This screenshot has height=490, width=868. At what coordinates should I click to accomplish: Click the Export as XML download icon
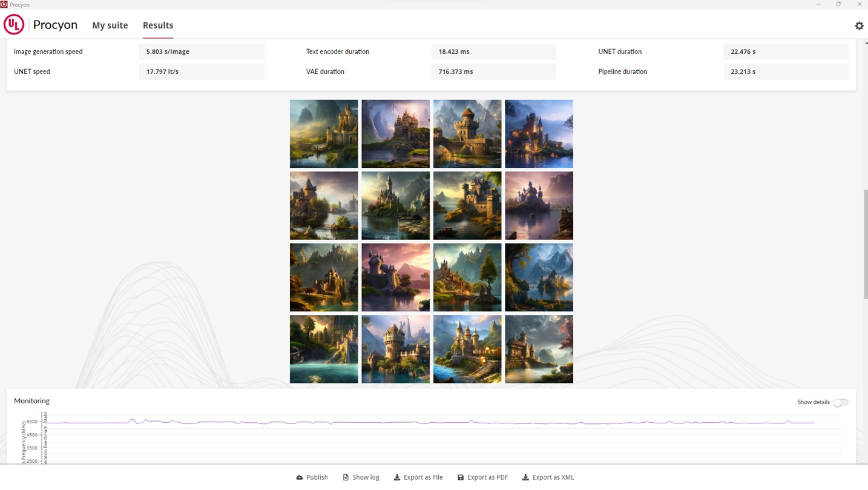pyautogui.click(x=525, y=477)
